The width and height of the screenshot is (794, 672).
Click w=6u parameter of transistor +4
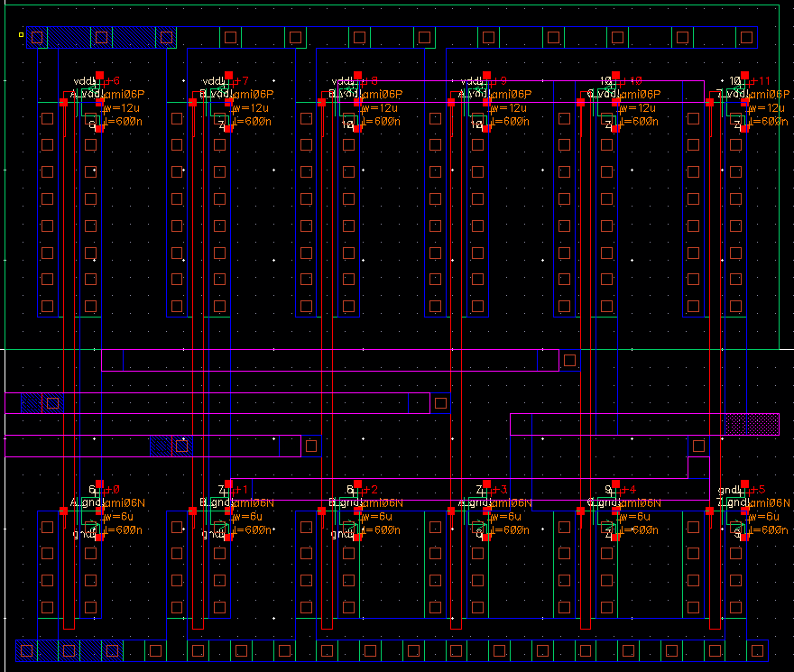634,517
